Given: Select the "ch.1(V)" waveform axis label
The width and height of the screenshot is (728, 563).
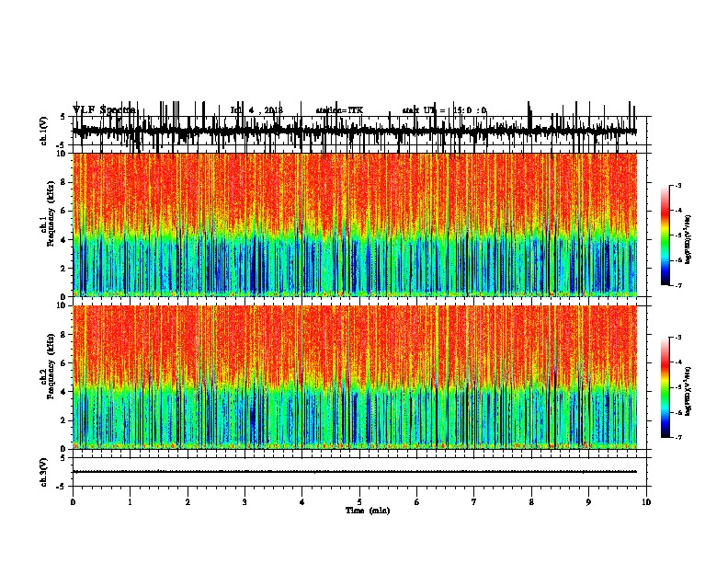Looking at the screenshot, I should pos(44,131).
